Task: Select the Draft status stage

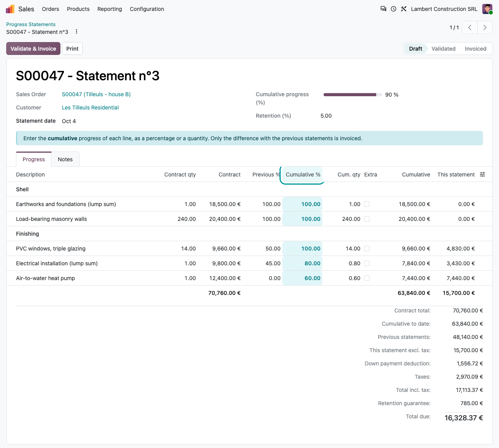Action: 416,49
